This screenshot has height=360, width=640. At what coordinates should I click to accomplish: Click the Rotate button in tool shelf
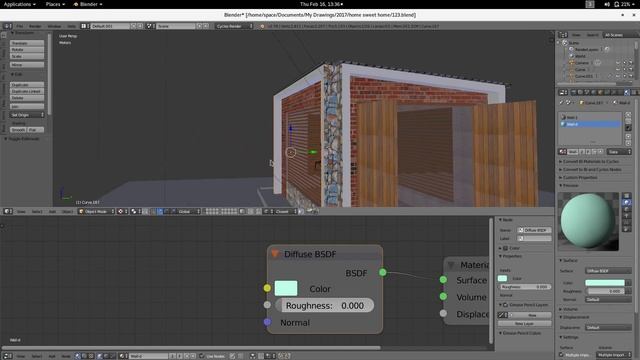27,49
